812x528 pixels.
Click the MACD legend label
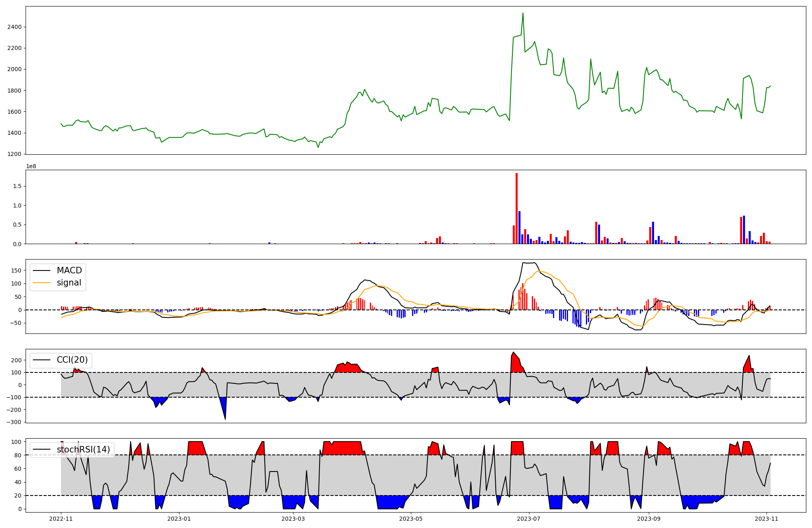(x=69, y=270)
